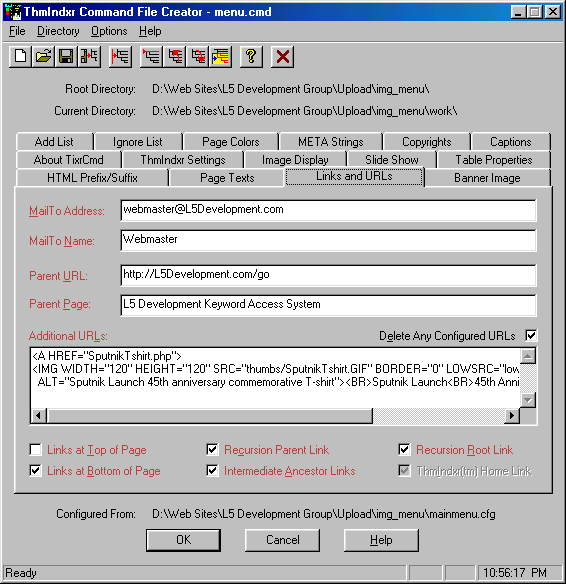
Task: Select the Banner Image tab
Action: [487, 177]
